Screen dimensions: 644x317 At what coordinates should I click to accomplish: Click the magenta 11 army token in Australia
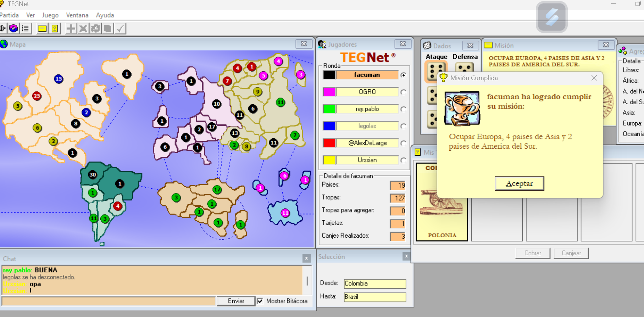285,213
